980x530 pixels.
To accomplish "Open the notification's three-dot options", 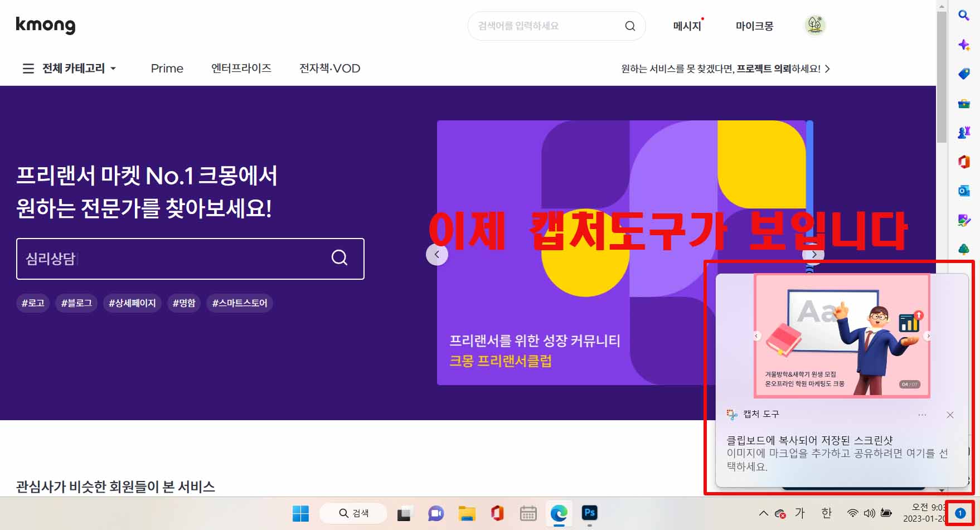I will pyautogui.click(x=922, y=415).
